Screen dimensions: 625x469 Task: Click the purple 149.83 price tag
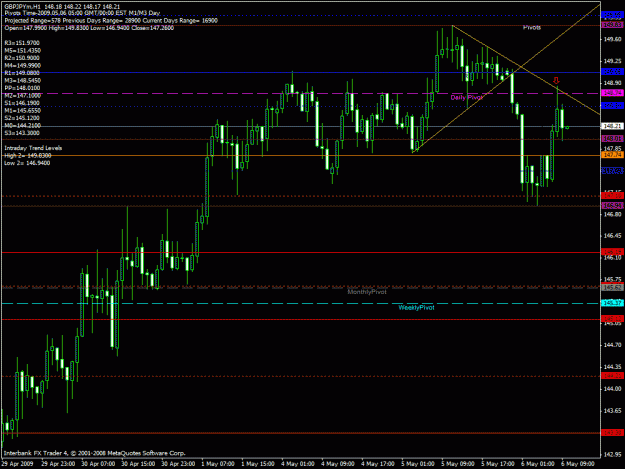[x=612, y=25]
